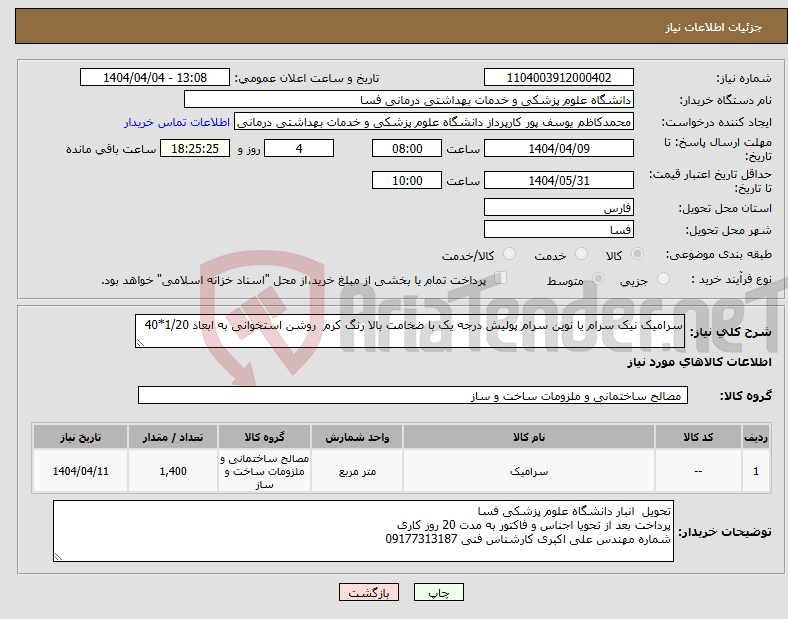
Task: Click the بازگشت (back) button
Action: (369, 592)
